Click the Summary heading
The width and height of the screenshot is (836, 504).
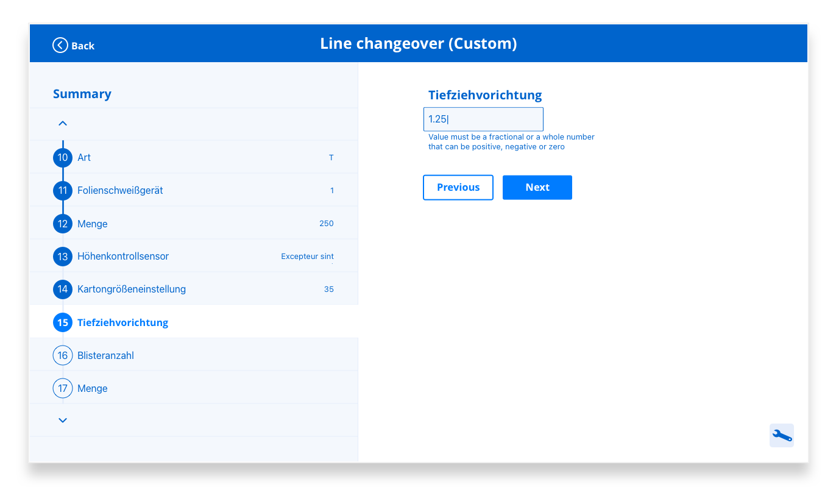82,94
